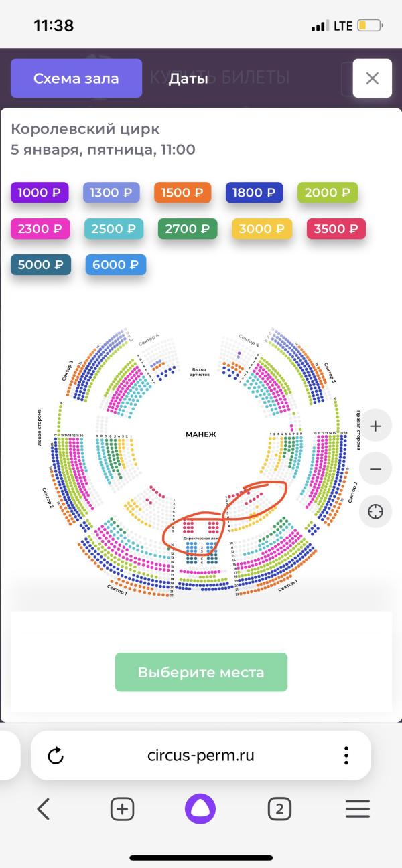Image resolution: width=402 pixels, height=868 pixels.
Task: Show the two open tabs
Action: 279,810
